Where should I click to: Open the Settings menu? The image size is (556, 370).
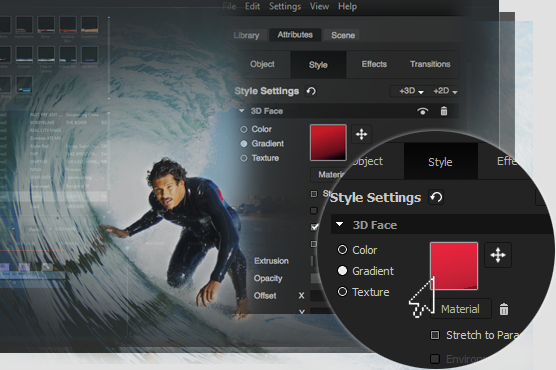click(285, 6)
